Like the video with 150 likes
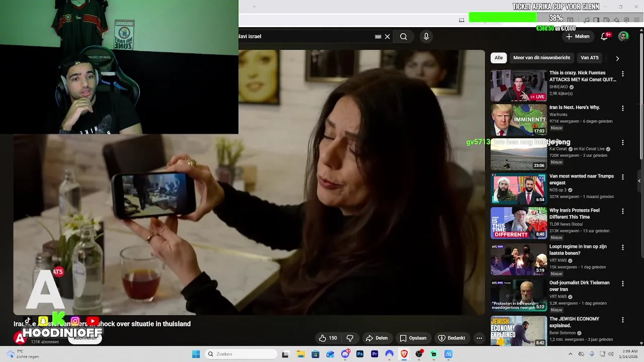This screenshot has height=362, width=644. pos(328,338)
